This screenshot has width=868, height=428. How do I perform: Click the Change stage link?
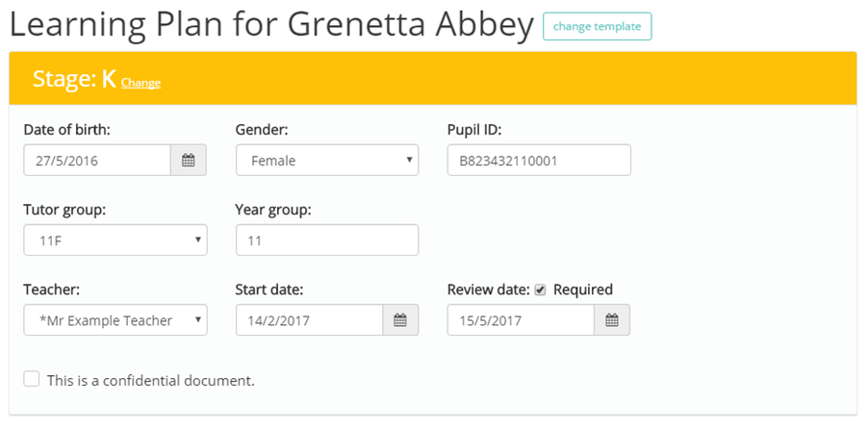pyautogui.click(x=140, y=83)
